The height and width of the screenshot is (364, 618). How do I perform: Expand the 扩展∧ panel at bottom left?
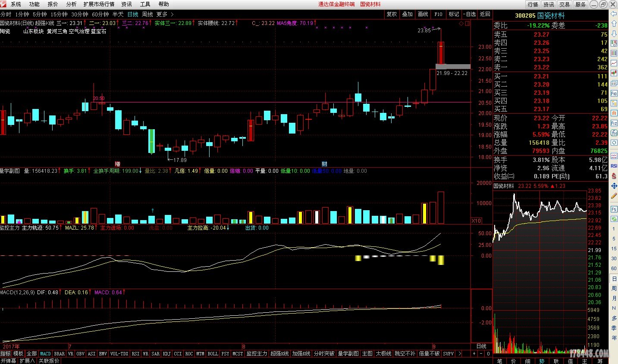(x=27, y=361)
